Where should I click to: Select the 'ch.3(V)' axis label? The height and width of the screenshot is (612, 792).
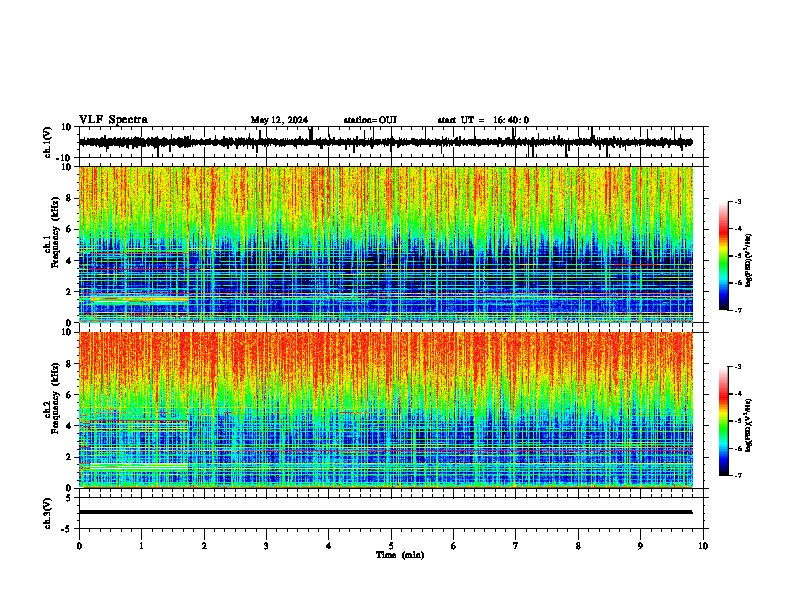pos(48,513)
